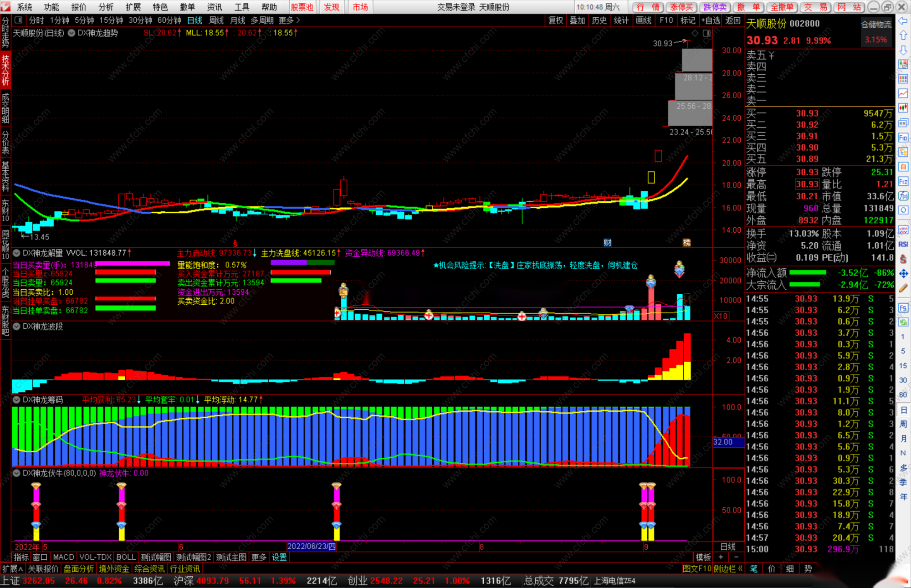
Task: Open the RSI indicator sidebar icon
Action: point(903,245)
